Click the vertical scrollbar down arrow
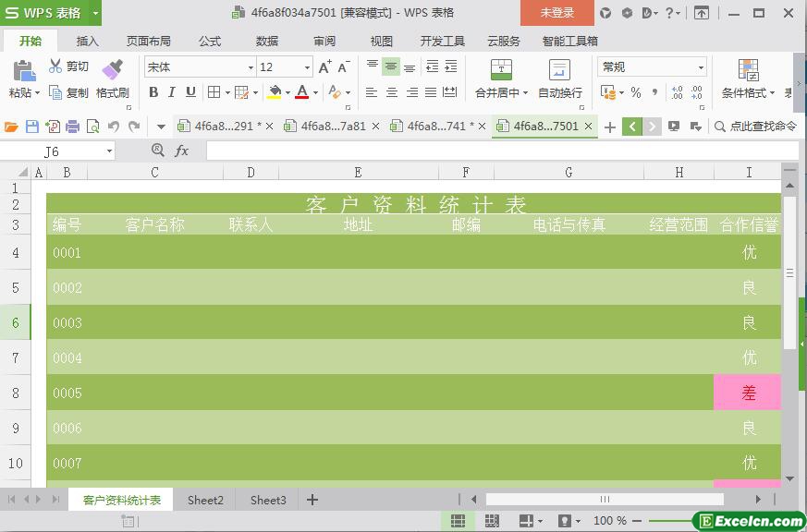The image size is (807, 532). tap(790, 478)
